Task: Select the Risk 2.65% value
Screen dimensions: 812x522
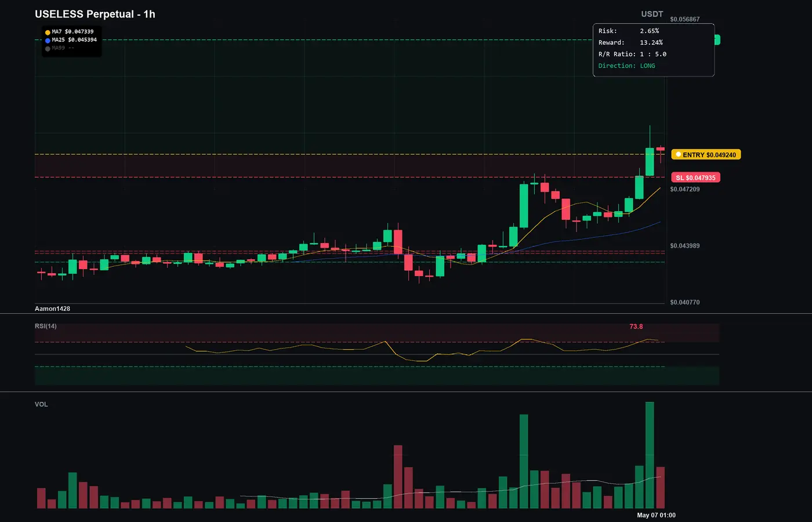Action: click(x=650, y=31)
